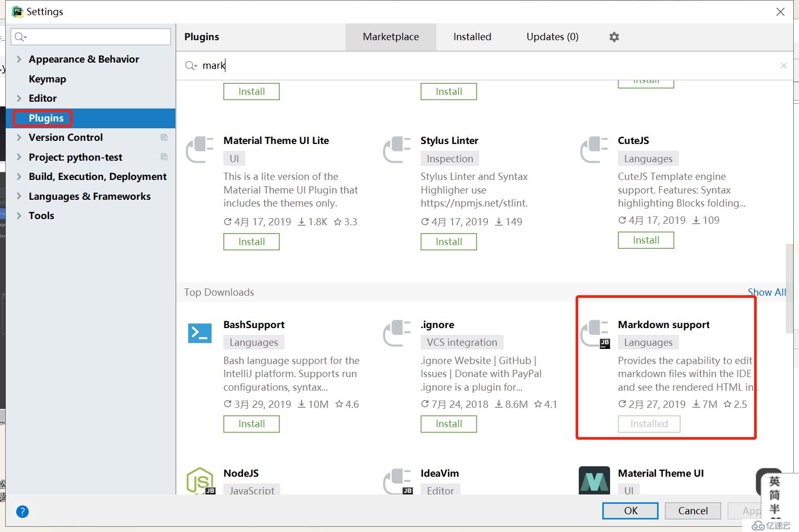Switch to the Installed tab
This screenshot has width=799, height=532.
tap(472, 37)
